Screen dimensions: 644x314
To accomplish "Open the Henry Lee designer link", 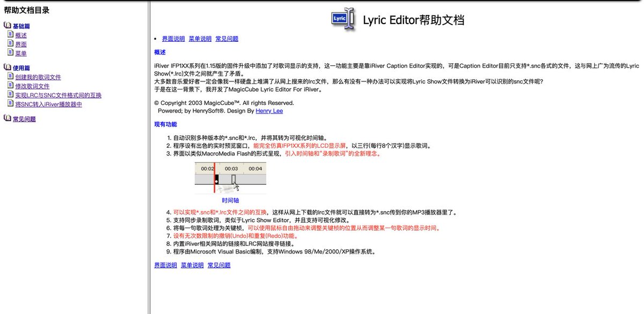I will (269, 111).
